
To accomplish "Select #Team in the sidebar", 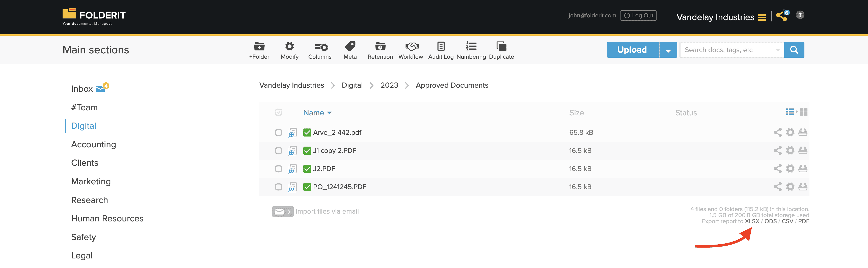I will pyautogui.click(x=84, y=107).
